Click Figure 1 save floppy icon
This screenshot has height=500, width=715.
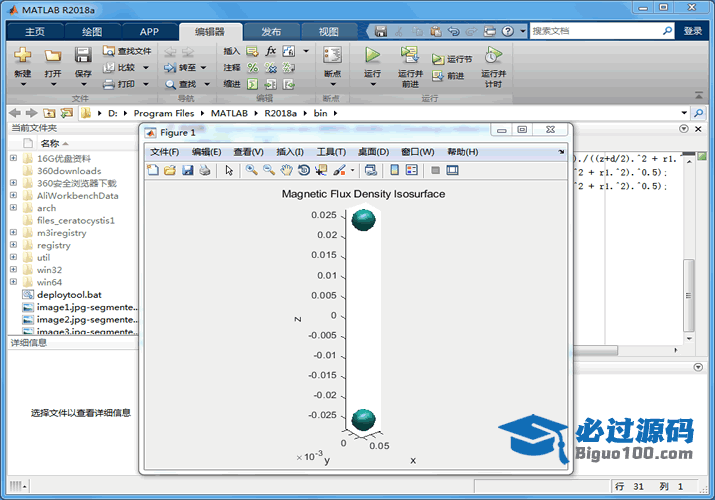[x=187, y=170]
